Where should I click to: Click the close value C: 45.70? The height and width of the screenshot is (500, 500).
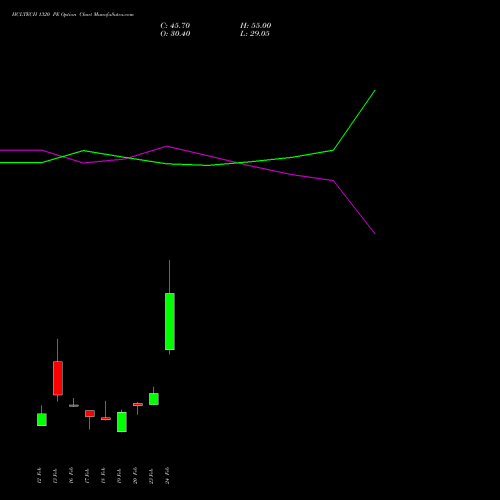tap(175, 26)
